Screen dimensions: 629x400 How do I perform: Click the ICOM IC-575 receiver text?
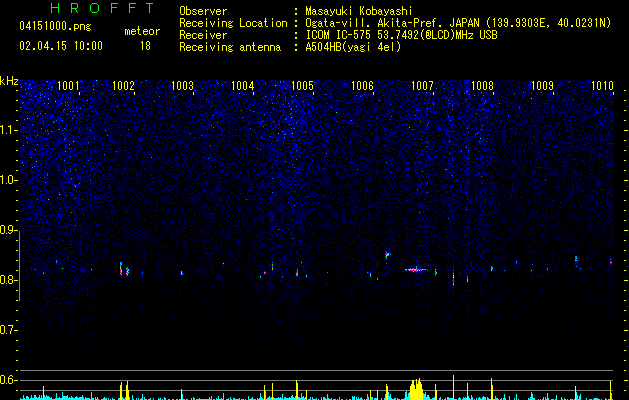[x=401, y=35]
